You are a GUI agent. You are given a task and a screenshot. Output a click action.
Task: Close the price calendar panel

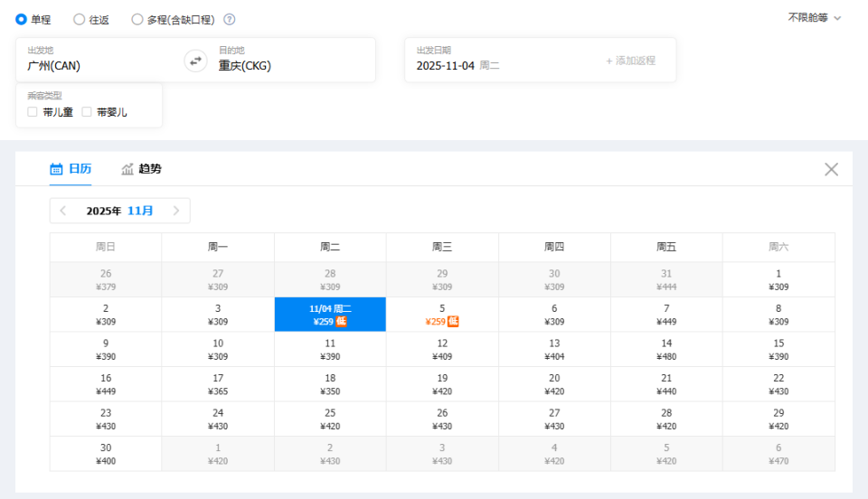pos(831,169)
